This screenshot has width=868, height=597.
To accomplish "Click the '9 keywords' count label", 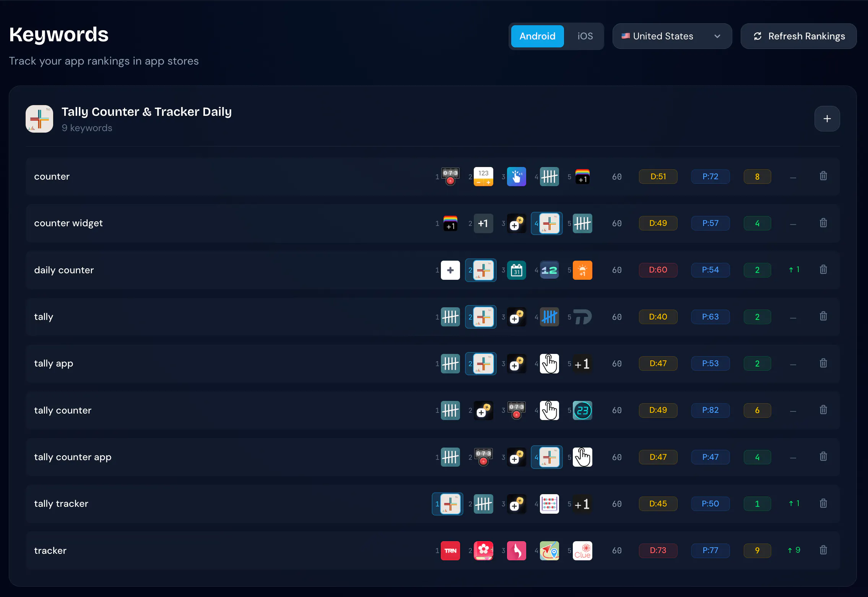I will coord(87,128).
